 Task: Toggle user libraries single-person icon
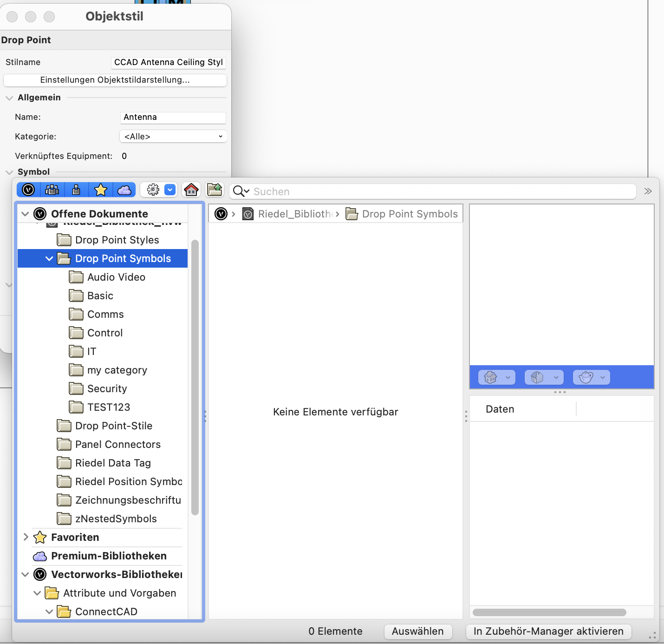pos(76,190)
